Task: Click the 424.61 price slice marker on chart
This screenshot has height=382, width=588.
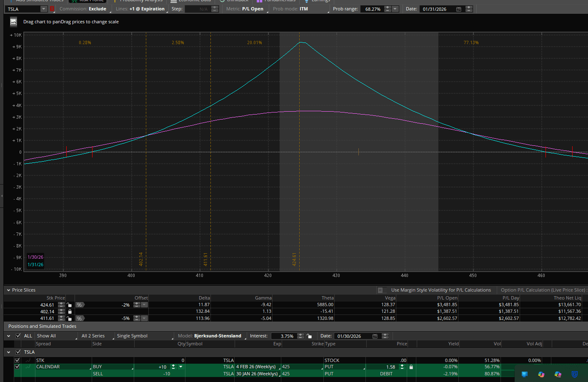Action: (x=294, y=259)
